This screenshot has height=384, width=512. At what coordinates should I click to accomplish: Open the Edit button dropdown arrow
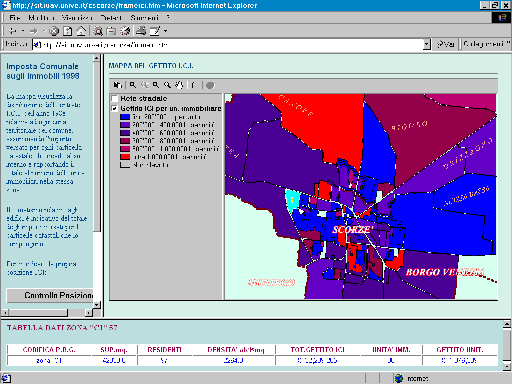[x=165, y=31]
